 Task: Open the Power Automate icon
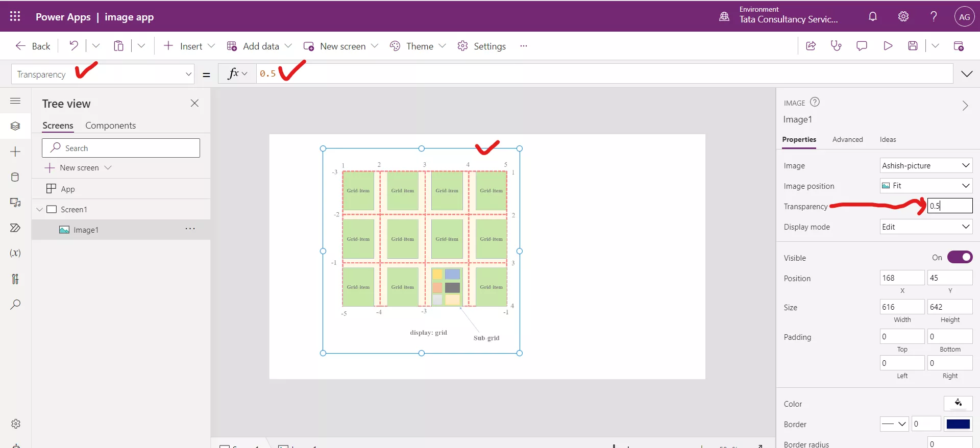(x=15, y=228)
